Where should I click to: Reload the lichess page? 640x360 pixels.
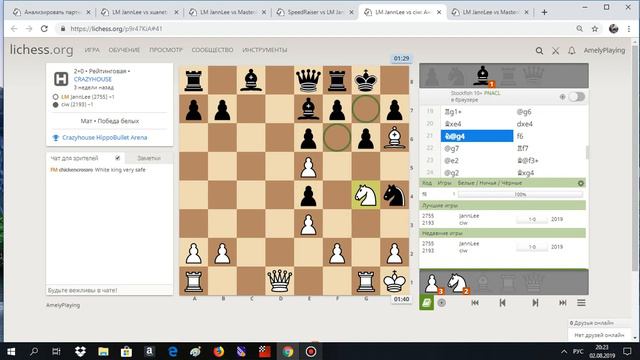pos(44,29)
